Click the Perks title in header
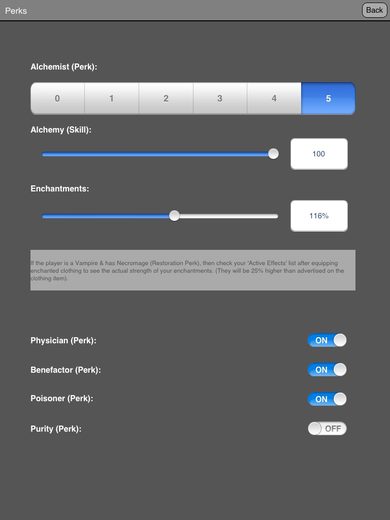Image resolution: width=390 pixels, height=520 pixels. [x=16, y=11]
